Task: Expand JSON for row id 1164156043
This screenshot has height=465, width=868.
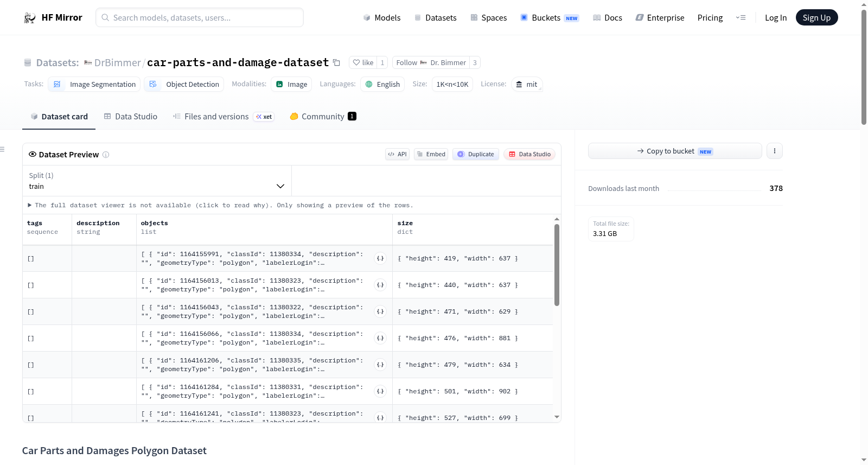Action: click(x=380, y=311)
